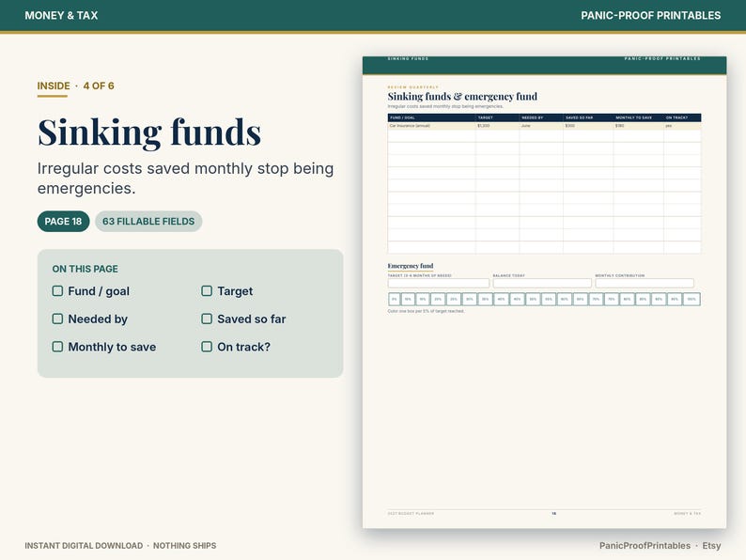Click the Irregular costs subtitle under main heading
746x560 pixels.
coord(185,179)
